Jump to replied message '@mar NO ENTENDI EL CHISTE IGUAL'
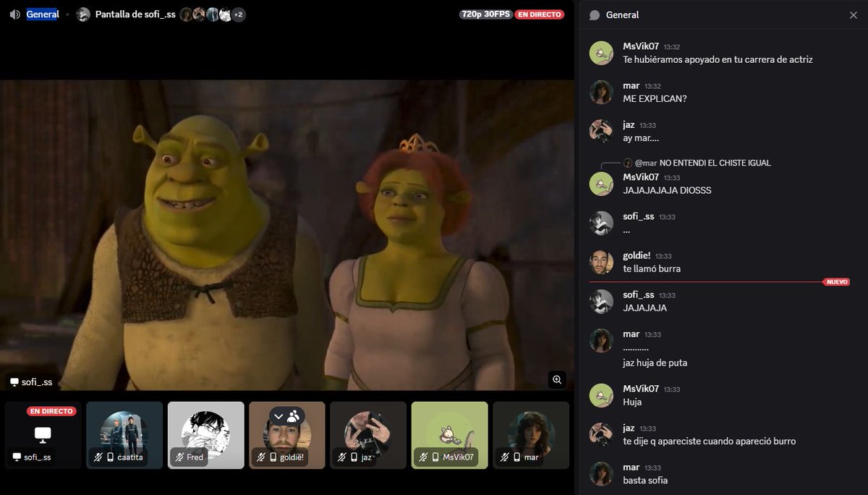The width and height of the screenshot is (868, 495). tap(703, 163)
